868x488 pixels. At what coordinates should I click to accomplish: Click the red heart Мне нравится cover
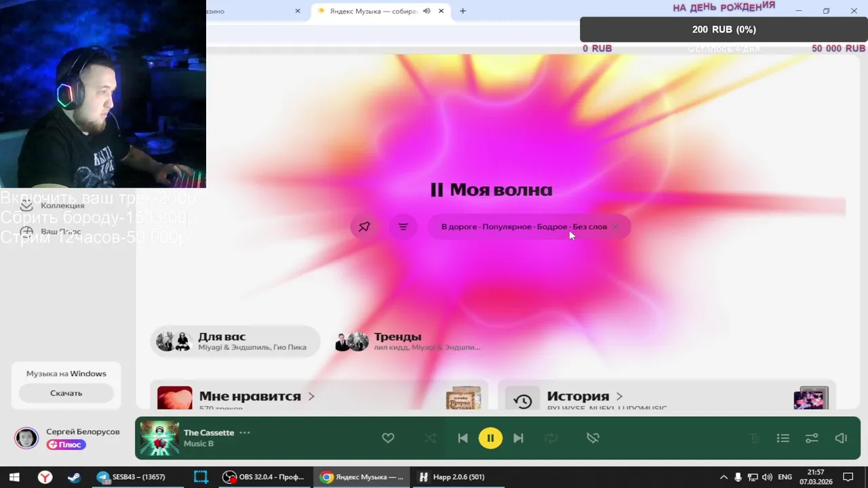pyautogui.click(x=174, y=398)
